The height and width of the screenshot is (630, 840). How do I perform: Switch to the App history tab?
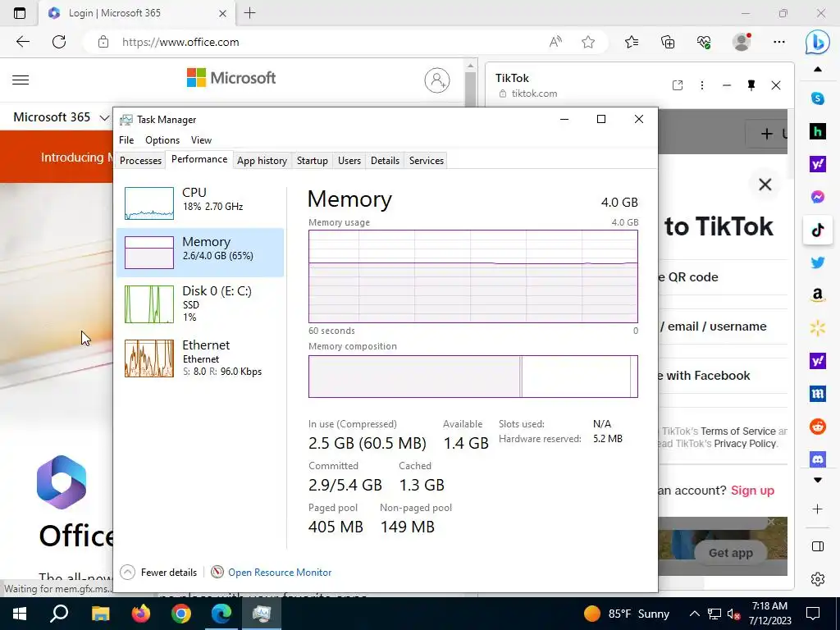tap(262, 161)
